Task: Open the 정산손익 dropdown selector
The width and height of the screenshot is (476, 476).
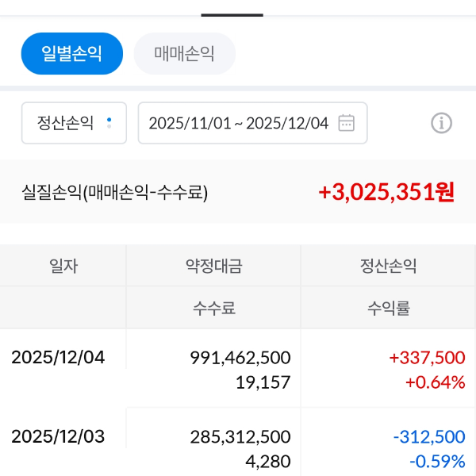Action: 73,123
